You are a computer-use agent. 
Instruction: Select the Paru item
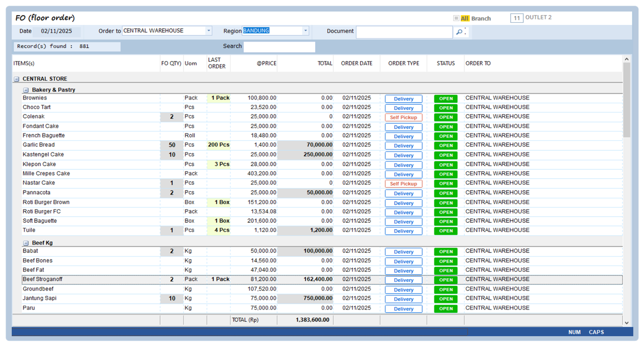pos(29,308)
